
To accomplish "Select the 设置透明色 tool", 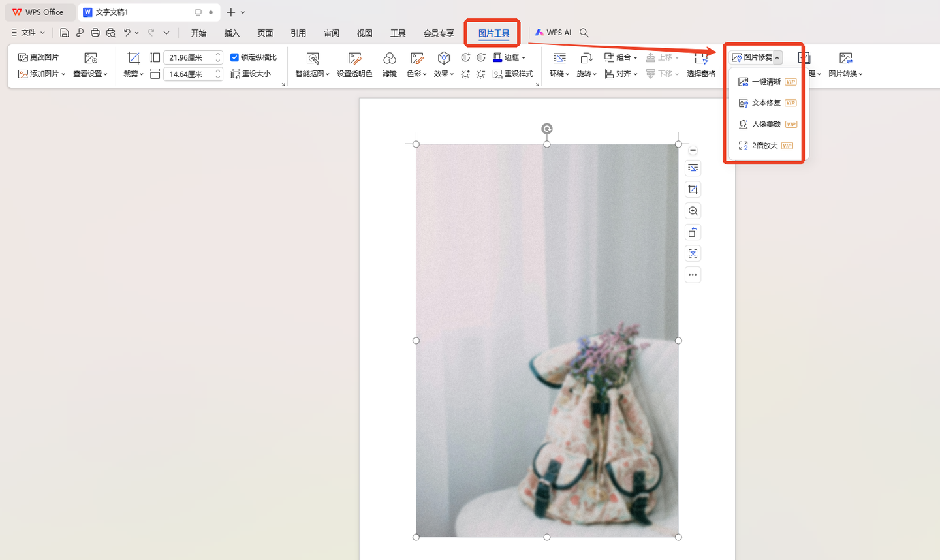I will click(x=354, y=59).
